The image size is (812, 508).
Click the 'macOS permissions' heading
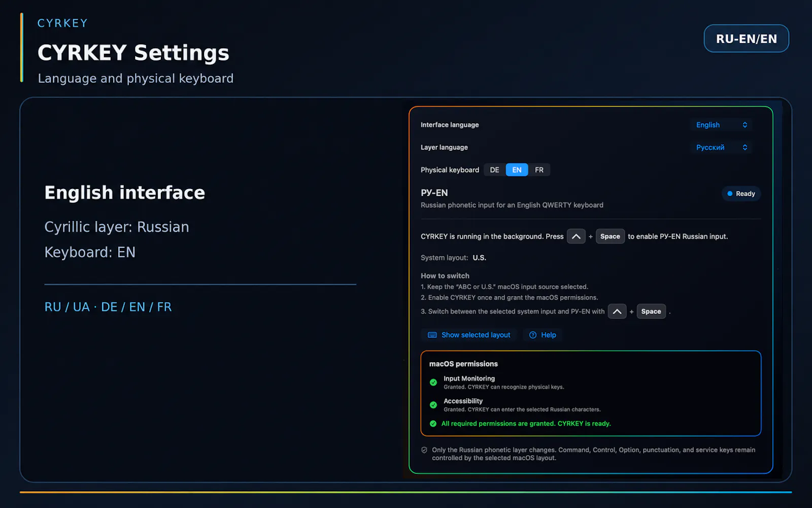pos(463,364)
